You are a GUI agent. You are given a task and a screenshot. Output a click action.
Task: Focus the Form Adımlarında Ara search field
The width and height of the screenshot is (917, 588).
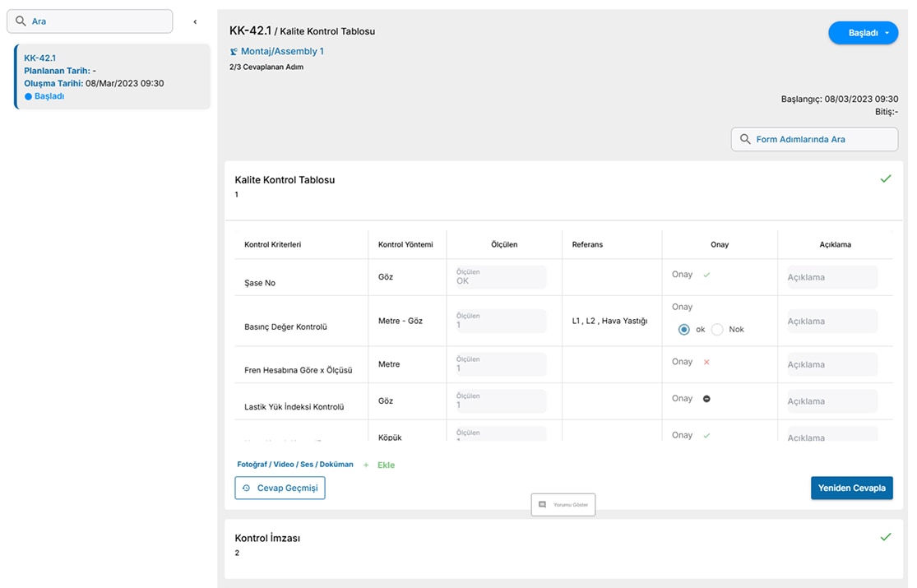(814, 139)
